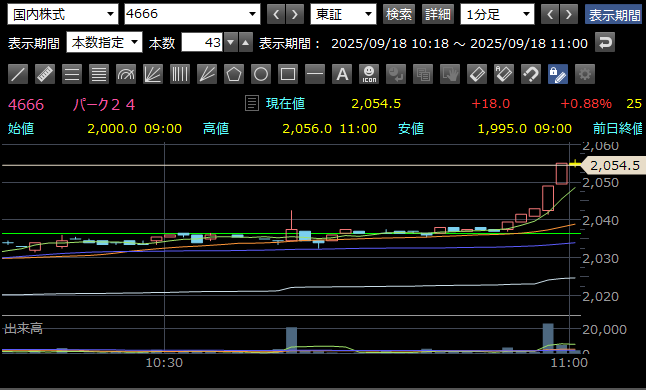This screenshot has height=390, width=646.
Task: Select the horizontal line drawing tool
Action: [x=315, y=74]
